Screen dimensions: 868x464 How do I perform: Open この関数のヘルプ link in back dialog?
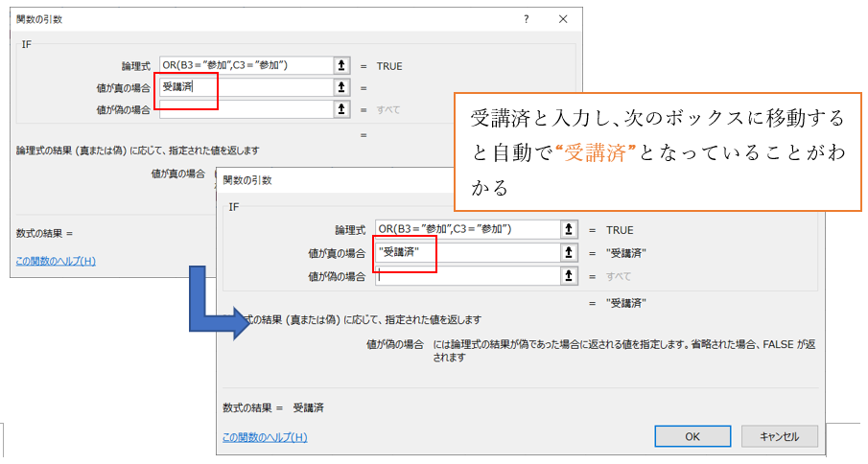pos(56,261)
